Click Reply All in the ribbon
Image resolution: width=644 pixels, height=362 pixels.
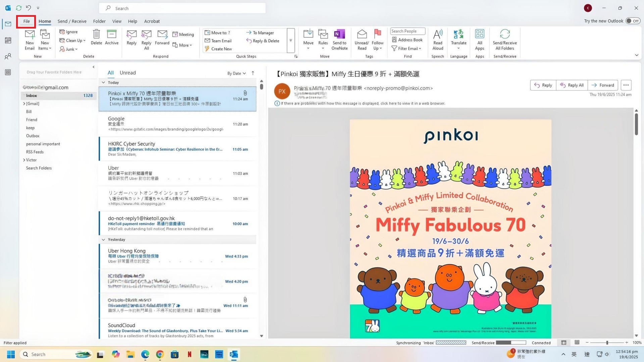pyautogui.click(x=146, y=40)
